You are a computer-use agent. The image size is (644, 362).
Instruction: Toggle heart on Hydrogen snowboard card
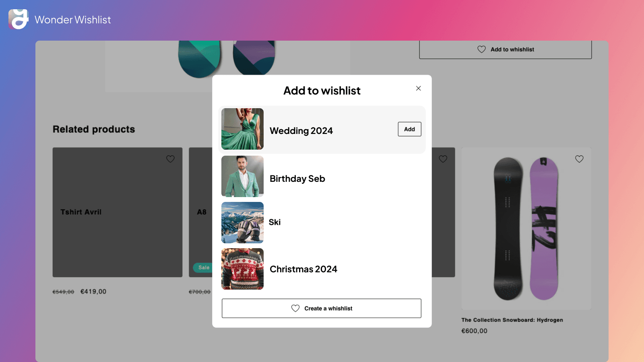[579, 159]
